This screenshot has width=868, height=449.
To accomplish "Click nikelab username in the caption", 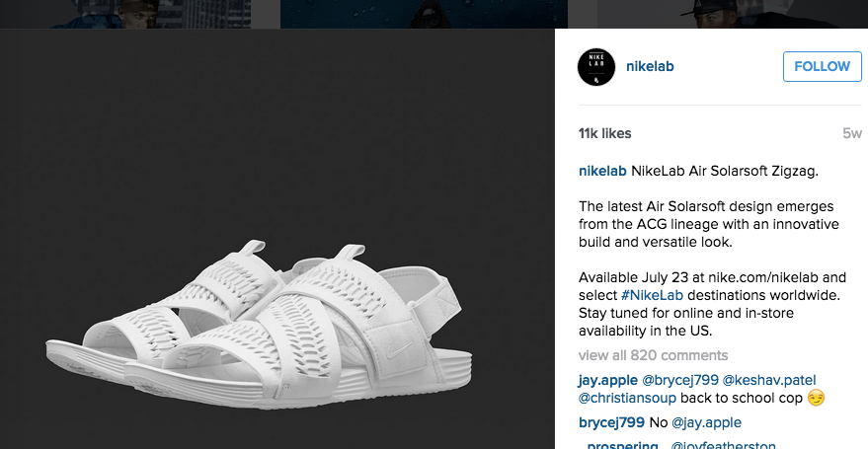I will click(602, 171).
